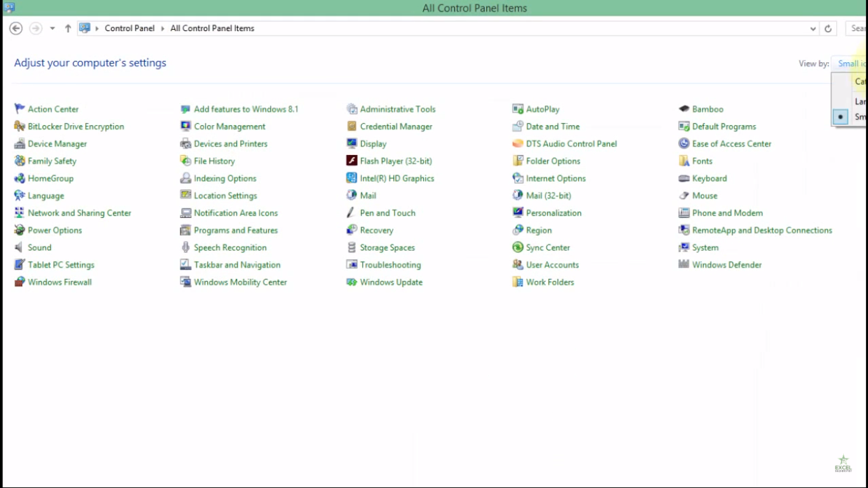Open the Region link
Image resolution: width=868 pixels, height=488 pixels.
click(539, 230)
